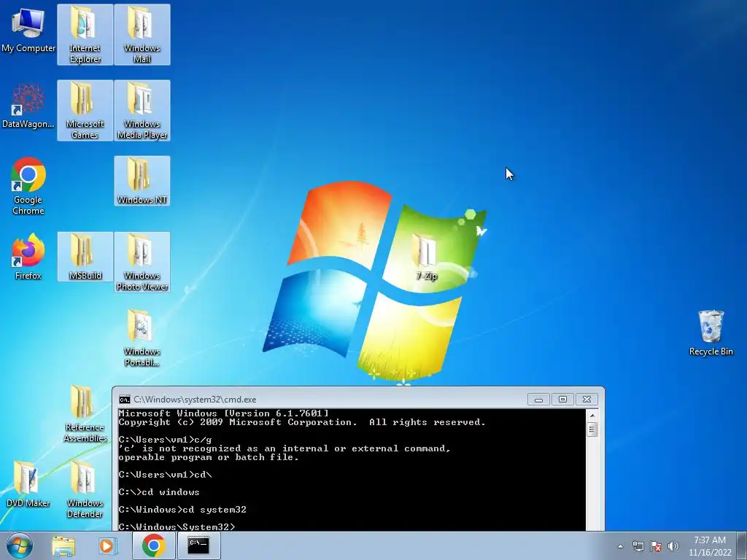Select the 7-Zip folder on desktop
Image resolution: width=747 pixels, height=560 pixels.
pyautogui.click(x=425, y=256)
